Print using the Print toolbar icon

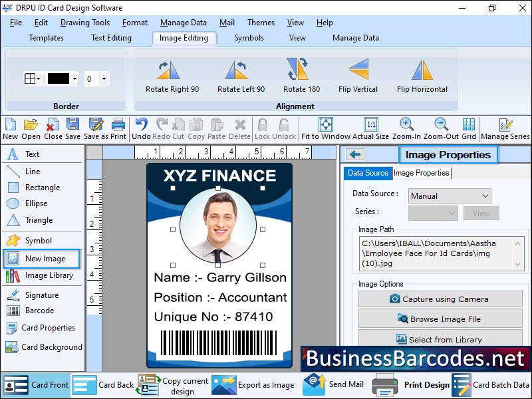[x=118, y=129]
